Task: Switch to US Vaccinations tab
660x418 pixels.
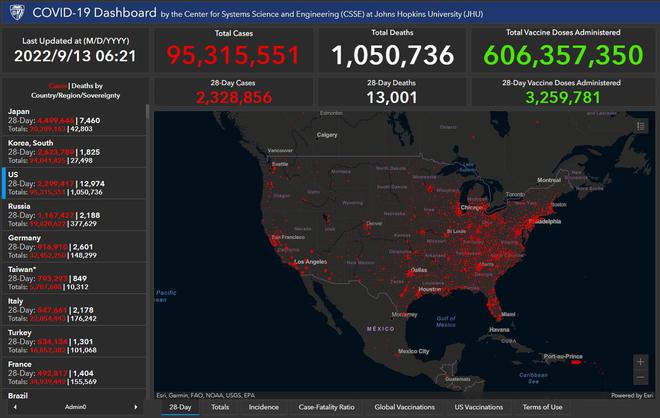Action: coord(479,407)
